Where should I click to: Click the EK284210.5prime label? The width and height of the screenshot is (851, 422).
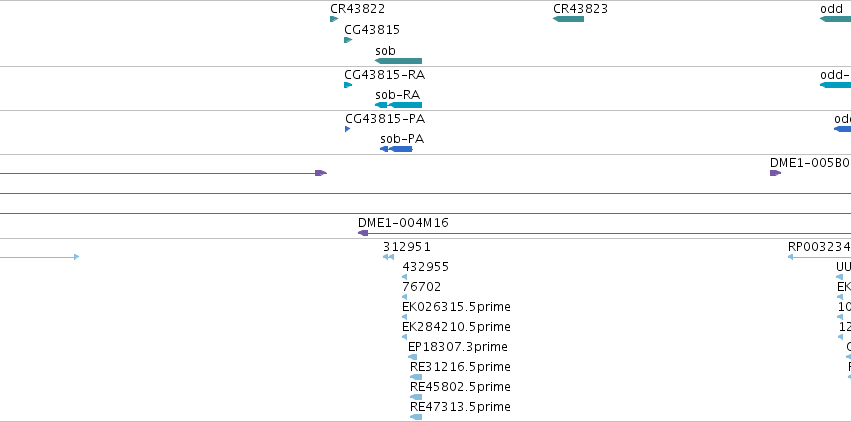[x=456, y=327]
